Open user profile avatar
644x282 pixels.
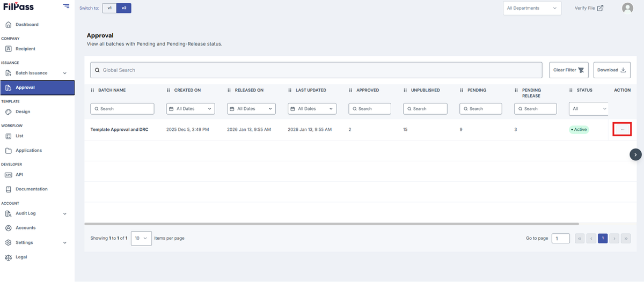click(627, 8)
